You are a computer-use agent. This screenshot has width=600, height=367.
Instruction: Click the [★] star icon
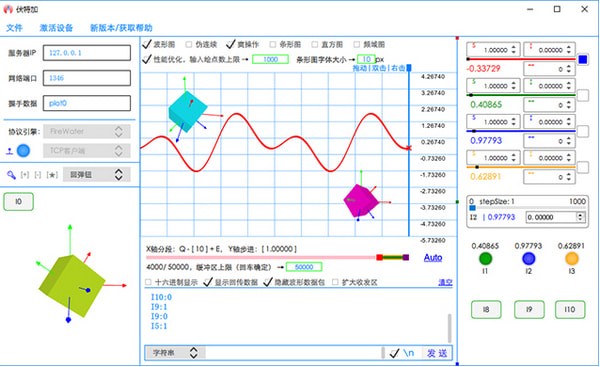pyautogui.click(x=52, y=175)
